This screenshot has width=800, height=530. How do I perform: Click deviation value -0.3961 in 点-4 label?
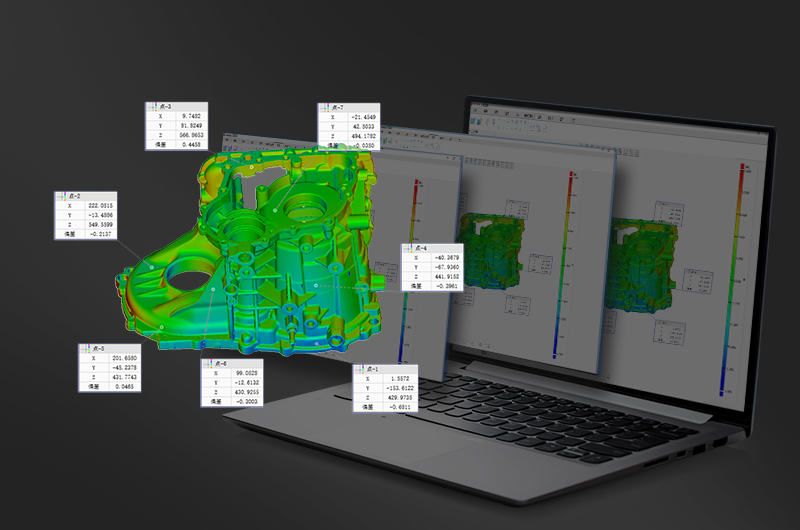pos(445,286)
